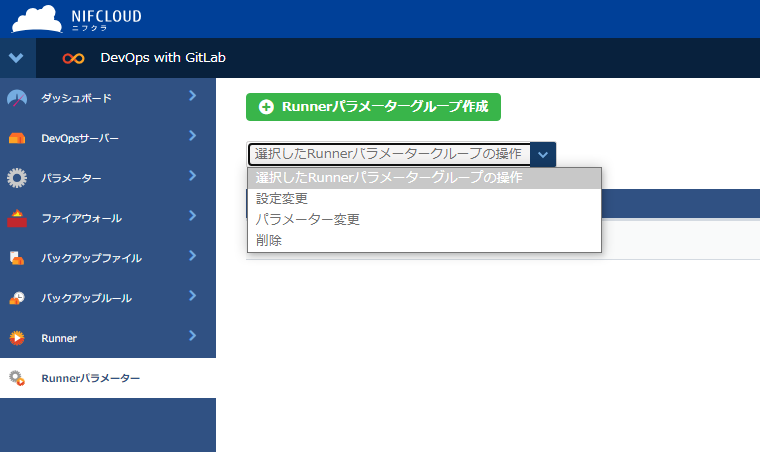Click the plus icon on the green create button
The image size is (760, 452).
coord(266,107)
